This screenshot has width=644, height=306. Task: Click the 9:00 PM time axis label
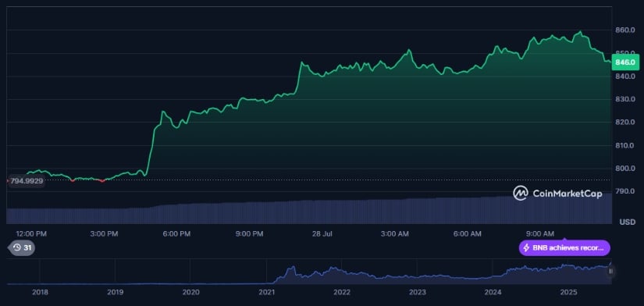(249, 233)
